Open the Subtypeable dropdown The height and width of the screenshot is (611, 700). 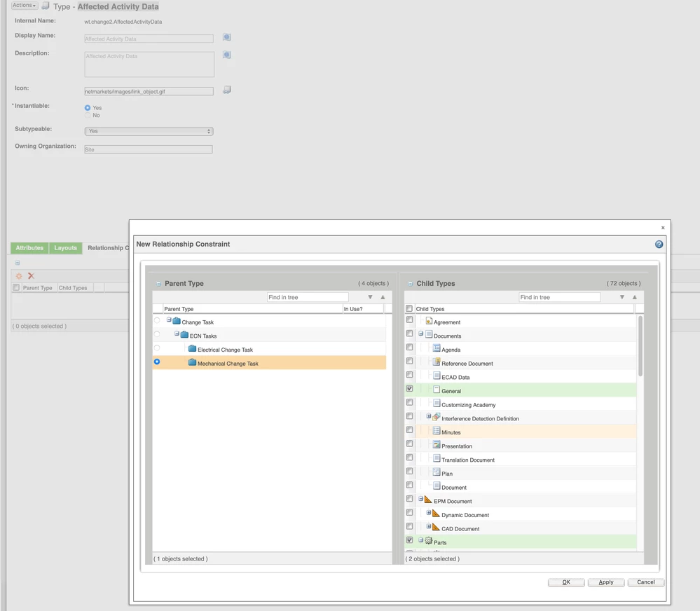149,131
